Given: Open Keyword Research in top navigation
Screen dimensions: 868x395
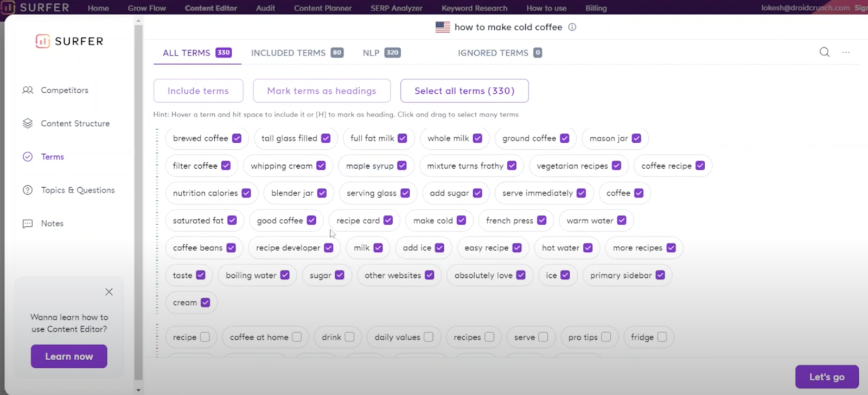Looking at the screenshot, I should coord(475,8).
